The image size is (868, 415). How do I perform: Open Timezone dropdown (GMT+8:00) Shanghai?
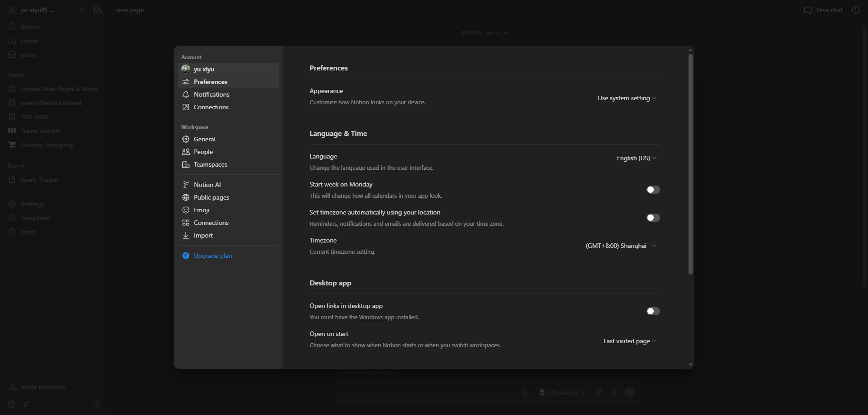point(621,246)
